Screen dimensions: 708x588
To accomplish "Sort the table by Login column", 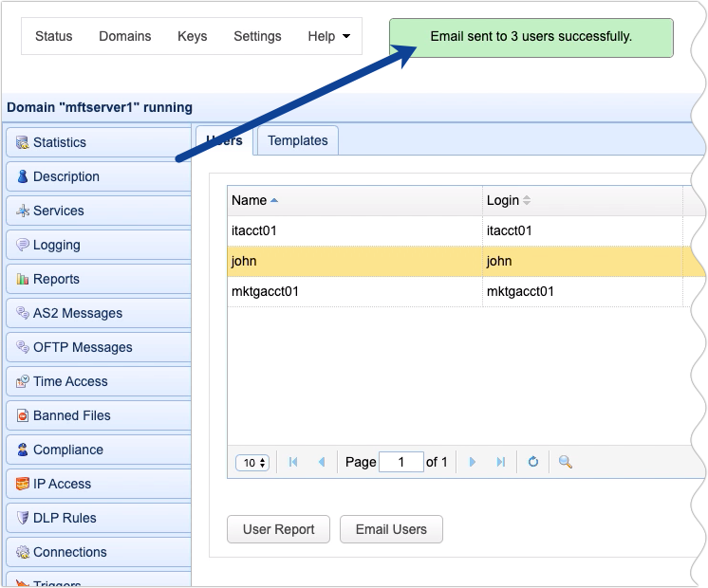I will [x=503, y=200].
